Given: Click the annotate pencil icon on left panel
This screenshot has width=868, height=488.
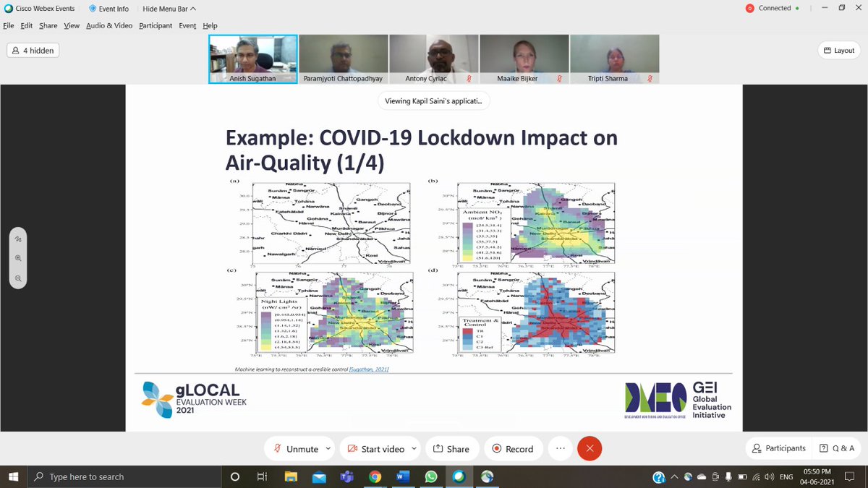Looking at the screenshot, I should [18, 239].
